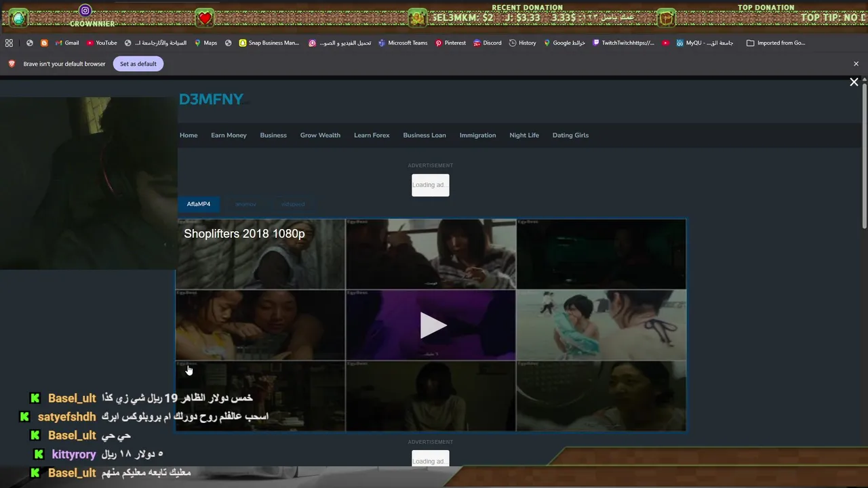Open the Blogger bookmark icon
This screenshot has width=868, height=488.
(44, 43)
